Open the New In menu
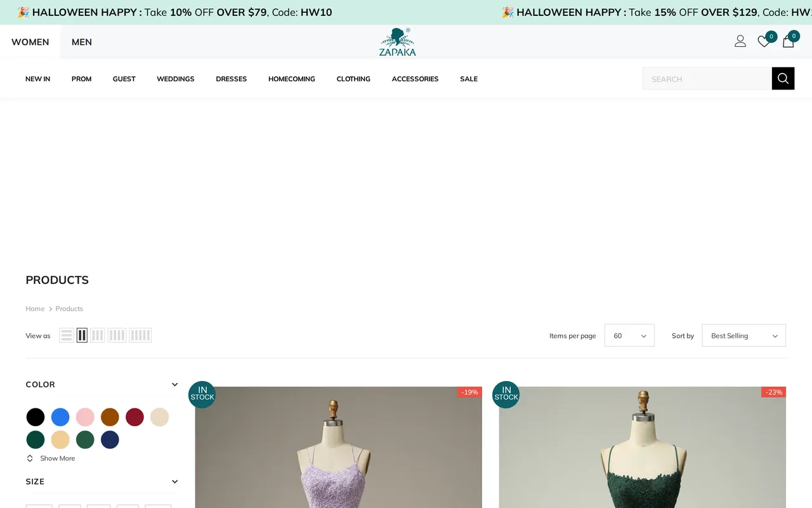 pyautogui.click(x=37, y=79)
